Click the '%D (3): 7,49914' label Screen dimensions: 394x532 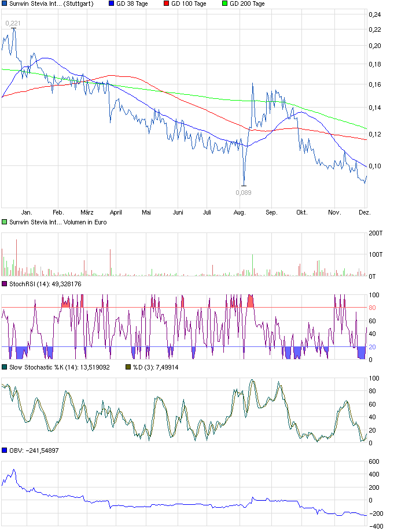pos(156,367)
